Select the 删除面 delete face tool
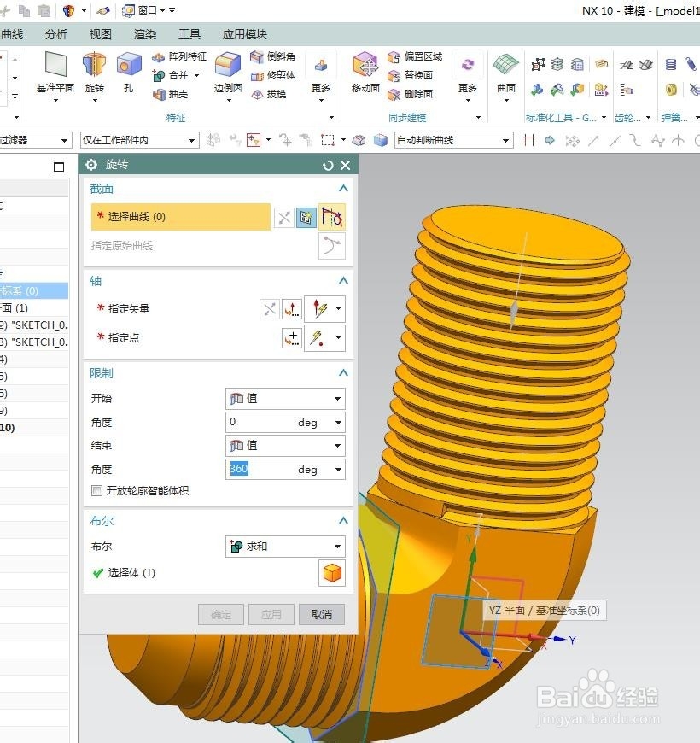Viewport: 700px width, 743px height. point(410,94)
